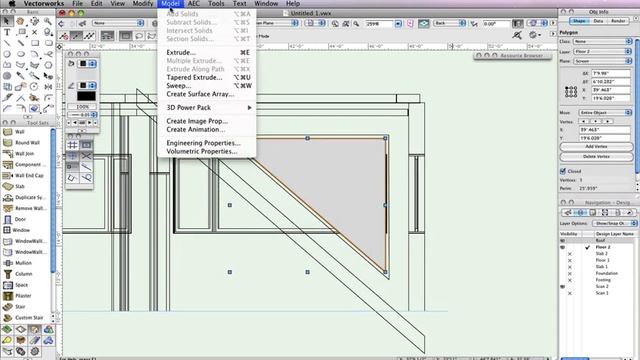
Task: Open the line thickness dropdown
Action: (82, 115)
